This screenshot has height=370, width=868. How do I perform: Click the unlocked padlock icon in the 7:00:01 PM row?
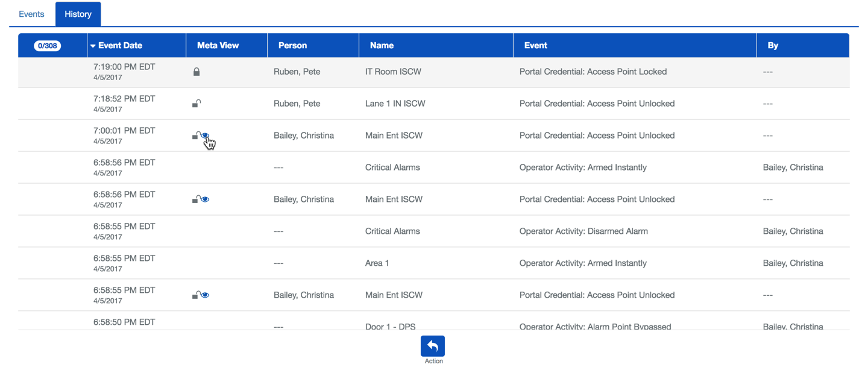pyautogui.click(x=196, y=136)
